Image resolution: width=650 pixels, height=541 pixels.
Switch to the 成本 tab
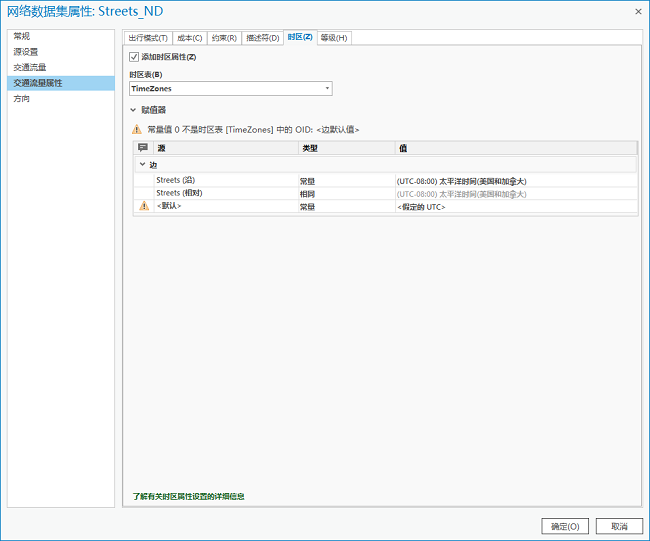[x=189, y=38]
